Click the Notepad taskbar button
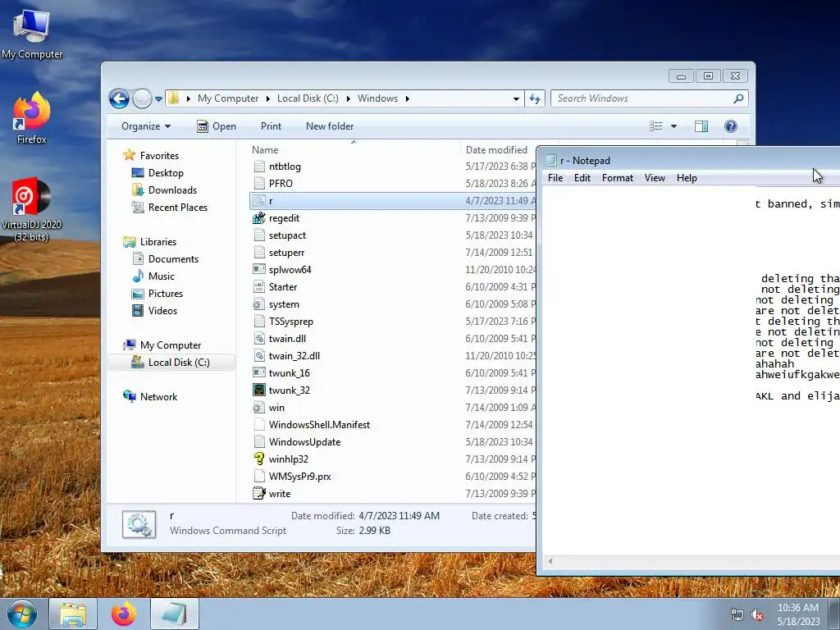 pos(174,614)
